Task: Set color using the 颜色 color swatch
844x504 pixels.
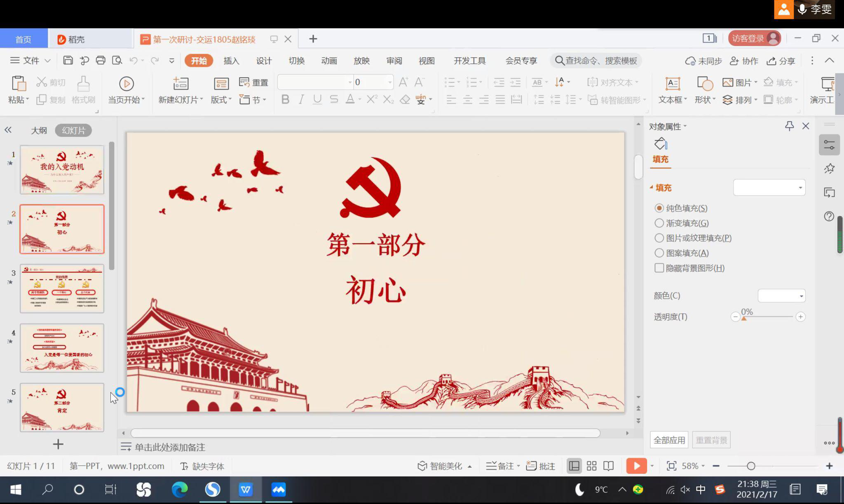Action: coord(781,296)
